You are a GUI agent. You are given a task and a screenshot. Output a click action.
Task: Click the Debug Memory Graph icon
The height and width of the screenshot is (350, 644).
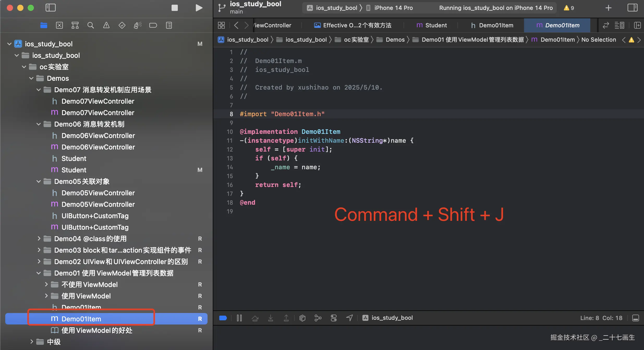318,318
